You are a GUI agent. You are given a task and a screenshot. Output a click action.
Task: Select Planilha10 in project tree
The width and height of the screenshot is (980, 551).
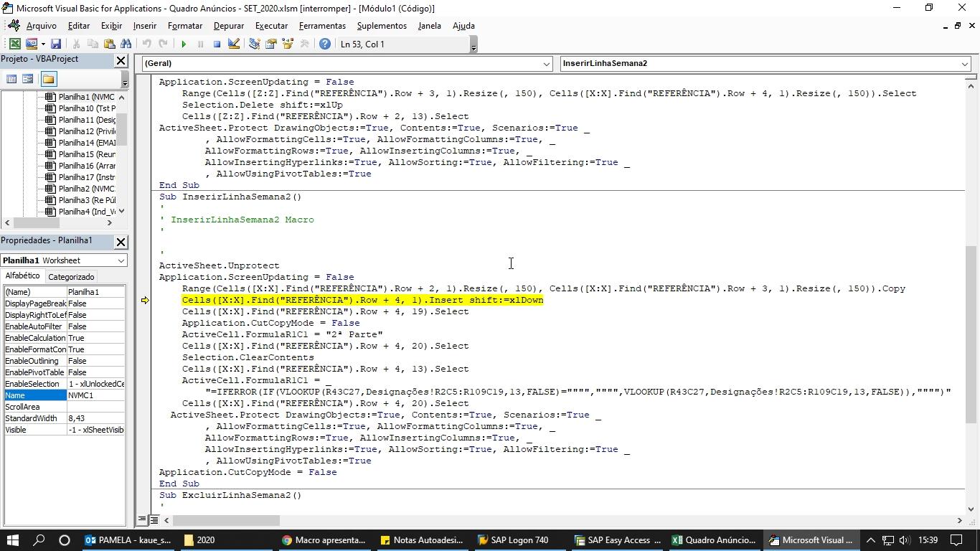pos(87,108)
